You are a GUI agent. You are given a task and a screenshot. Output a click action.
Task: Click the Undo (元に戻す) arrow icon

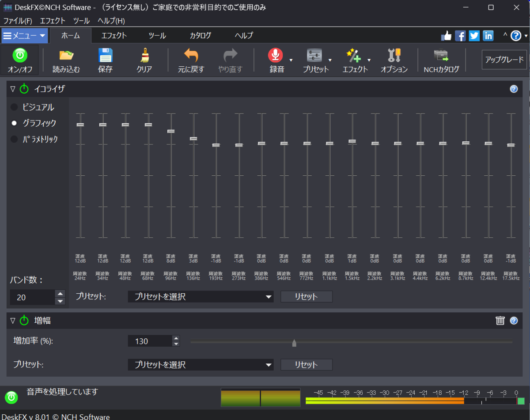tap(191, 56)
